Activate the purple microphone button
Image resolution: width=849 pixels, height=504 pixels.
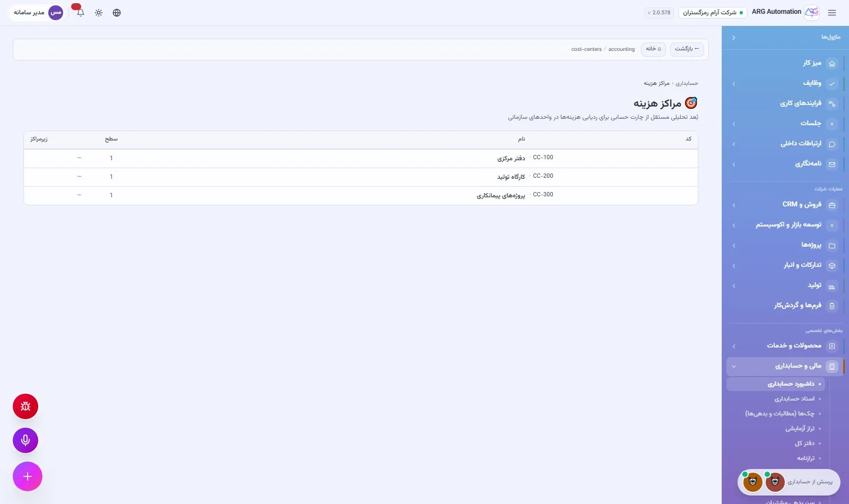pos(25,440)
